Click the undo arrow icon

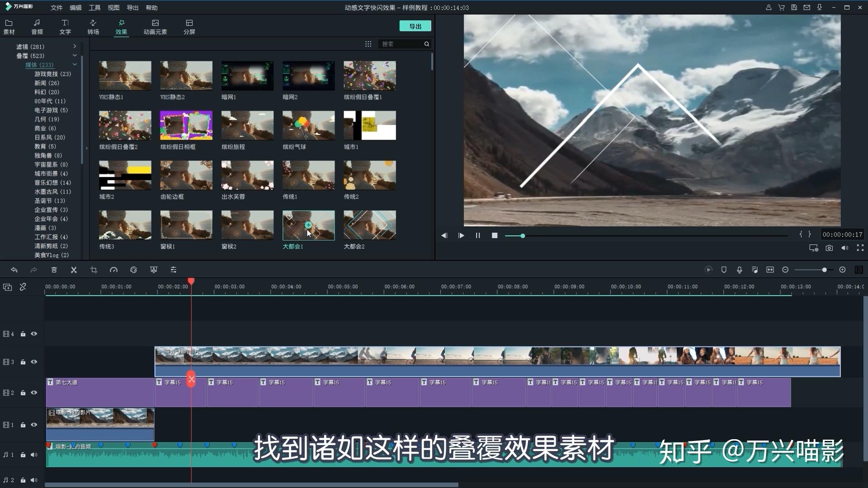(x=14, y=270)
